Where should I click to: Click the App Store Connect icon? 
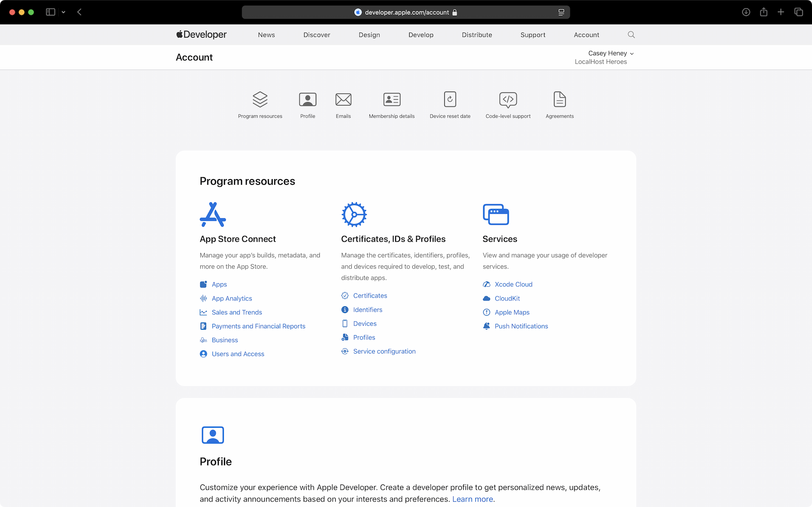click(212, 214)
